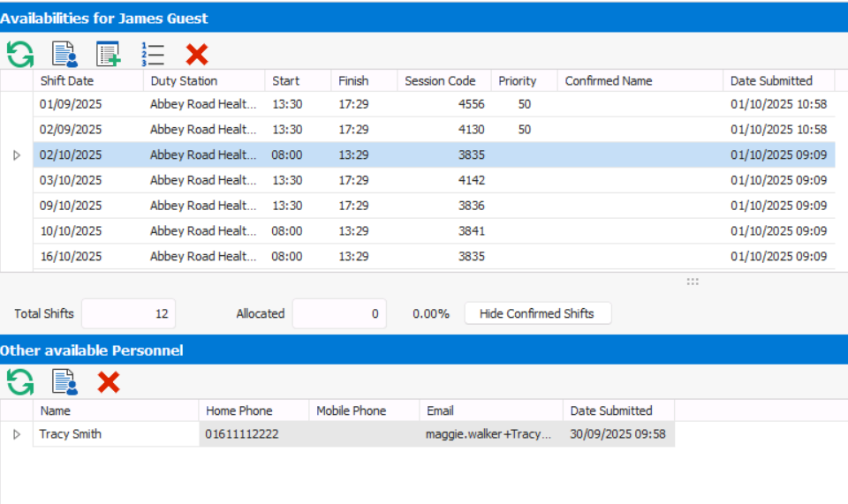Click Hide Confirmed Shifts button
This screenshot has width=848, height=504.
(537, 313)
